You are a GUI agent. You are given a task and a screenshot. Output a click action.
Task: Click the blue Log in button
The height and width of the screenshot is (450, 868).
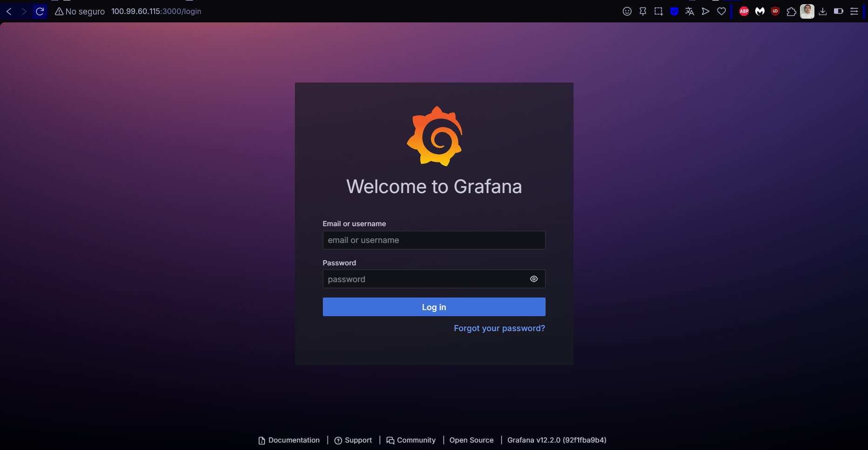coord(434,307)
